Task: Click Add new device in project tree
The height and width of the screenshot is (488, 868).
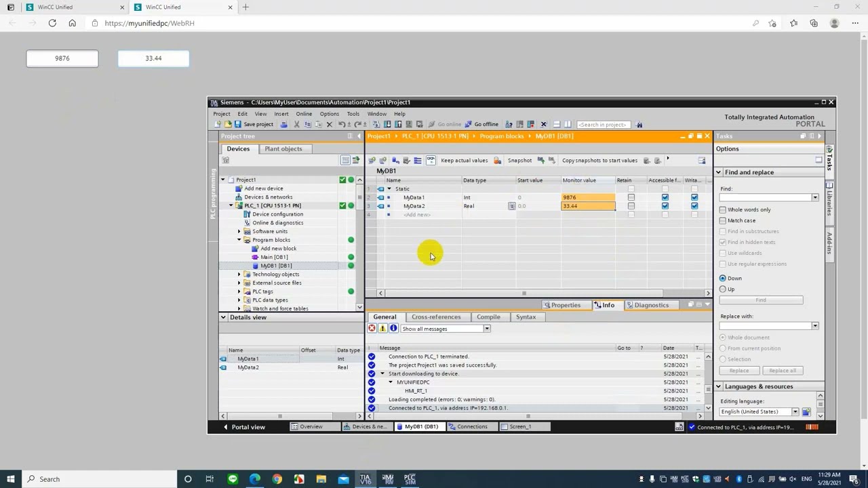Action: [x=264, y=188]
